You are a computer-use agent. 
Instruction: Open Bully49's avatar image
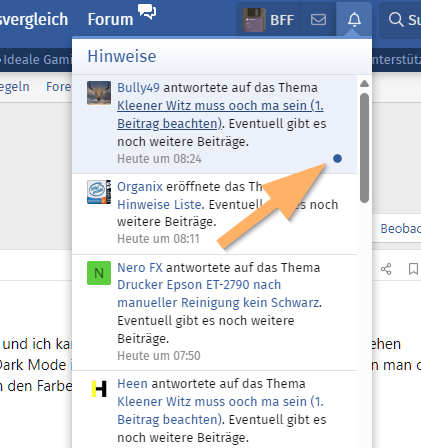click(x=99, y=93)
